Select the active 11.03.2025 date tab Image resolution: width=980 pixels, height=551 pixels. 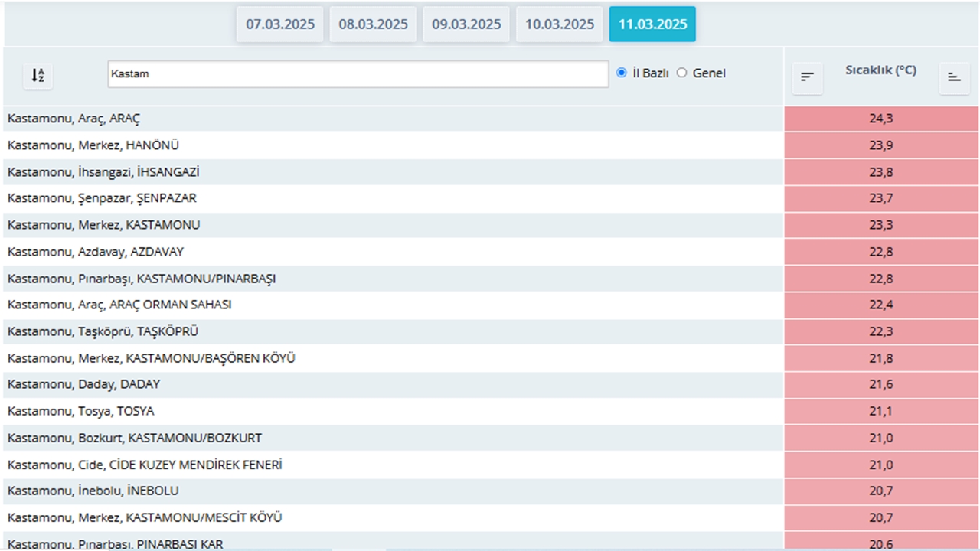pyautogui.click(x=652, y=24)
